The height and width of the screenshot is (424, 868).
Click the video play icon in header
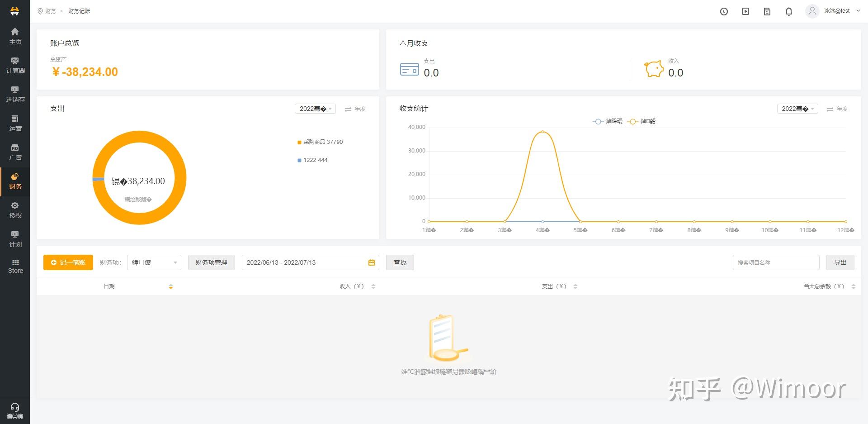click(745, 12)
